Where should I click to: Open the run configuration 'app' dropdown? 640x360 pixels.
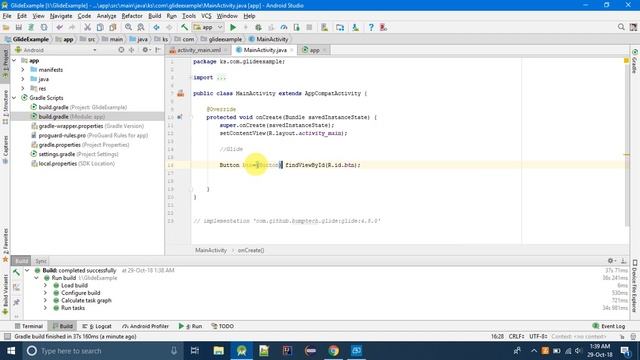[x=208, y=27]
